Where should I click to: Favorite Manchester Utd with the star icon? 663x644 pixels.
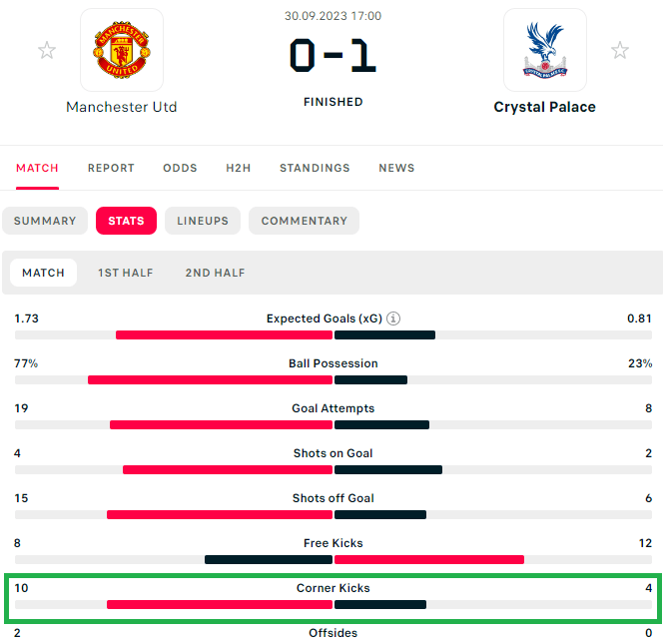47,50
